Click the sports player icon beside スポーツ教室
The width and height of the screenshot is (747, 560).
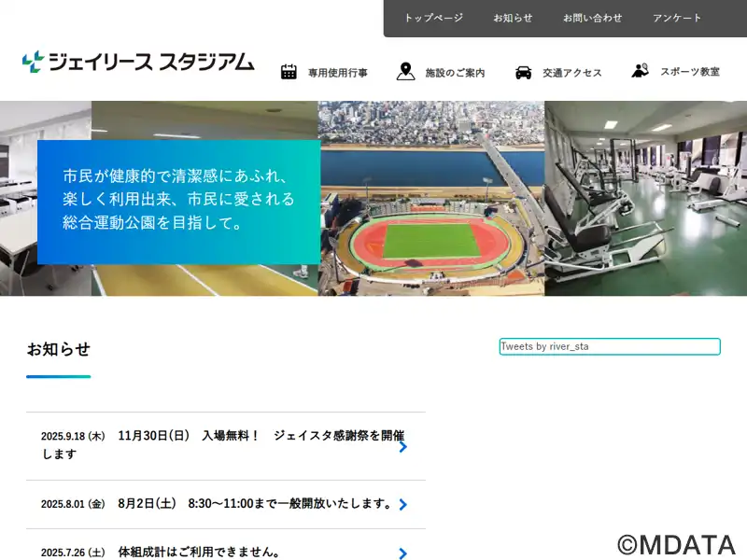coord(640,71)
